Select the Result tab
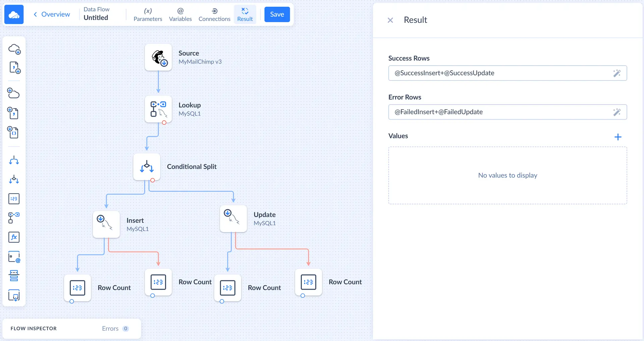 [245, 15]
